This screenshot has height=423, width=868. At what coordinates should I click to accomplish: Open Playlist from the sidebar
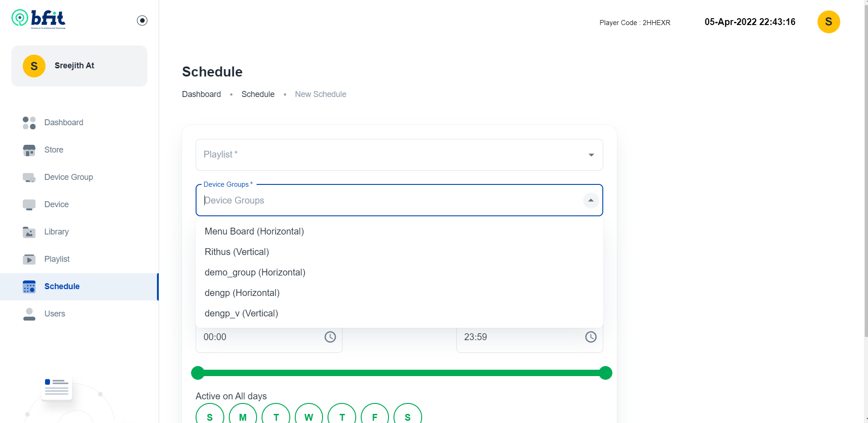pos(56,259)
